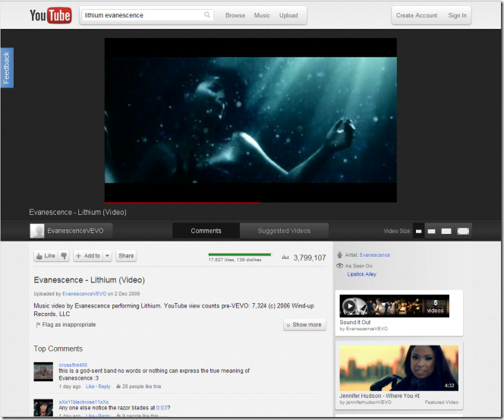Expand description with Show more

pos(304,325)
